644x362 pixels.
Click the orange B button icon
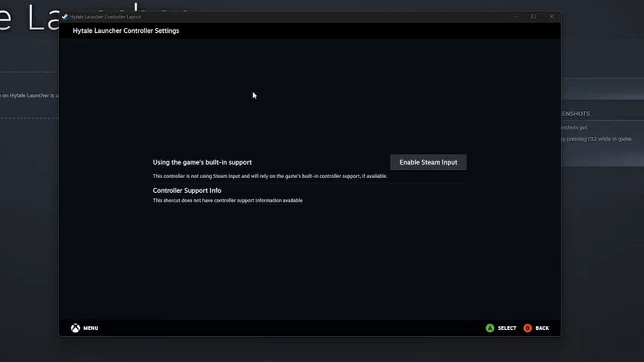tap(527, 328)
